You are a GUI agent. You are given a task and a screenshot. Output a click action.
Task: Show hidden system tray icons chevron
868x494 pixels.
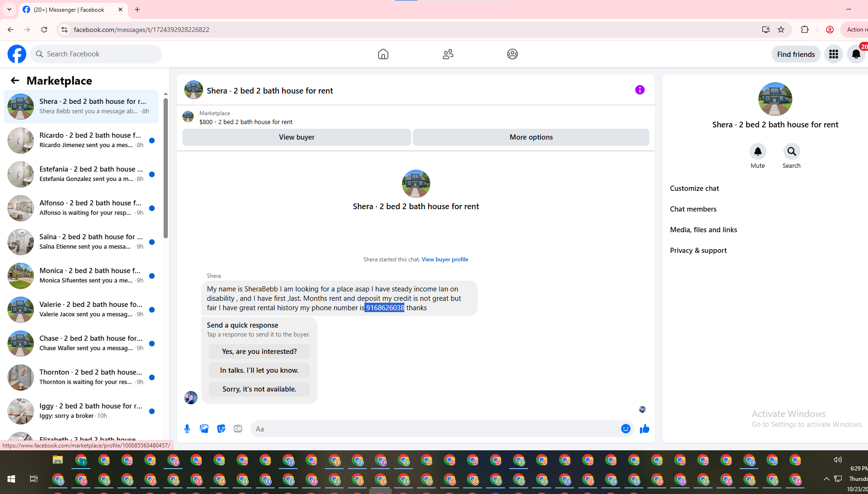[826, 479]
